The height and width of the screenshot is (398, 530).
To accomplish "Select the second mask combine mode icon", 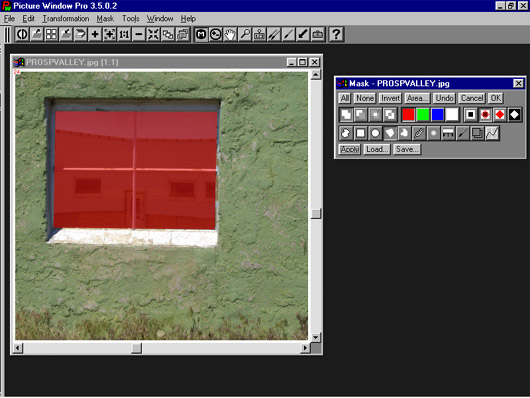I will click(x=360, y=115).
